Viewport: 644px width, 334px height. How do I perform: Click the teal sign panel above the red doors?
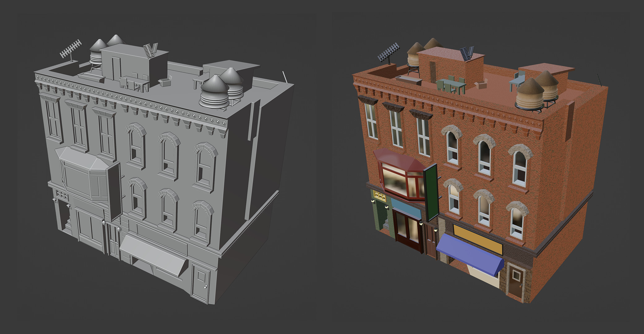[406, 207]
